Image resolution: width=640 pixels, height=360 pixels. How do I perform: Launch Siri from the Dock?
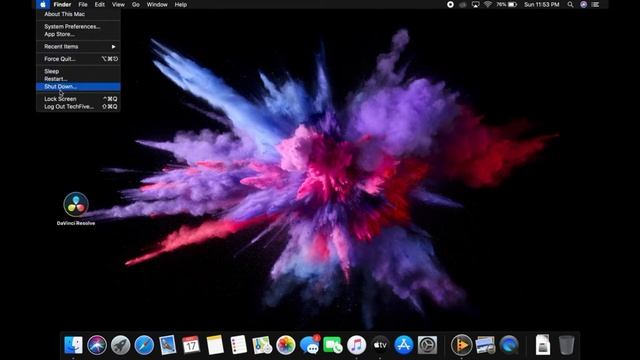[97, 345]
